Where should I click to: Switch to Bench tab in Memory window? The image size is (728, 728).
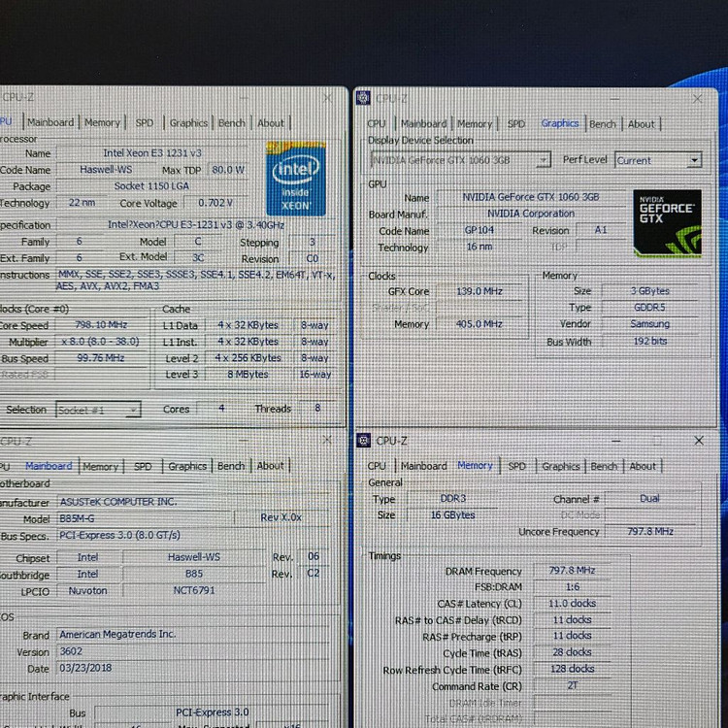click(x=604, y=466)
